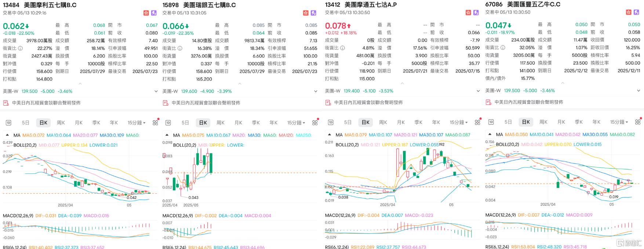Click the 15898 price 0.066
The height and width of the screenshot is (249, 644).
tap(173, 26)
